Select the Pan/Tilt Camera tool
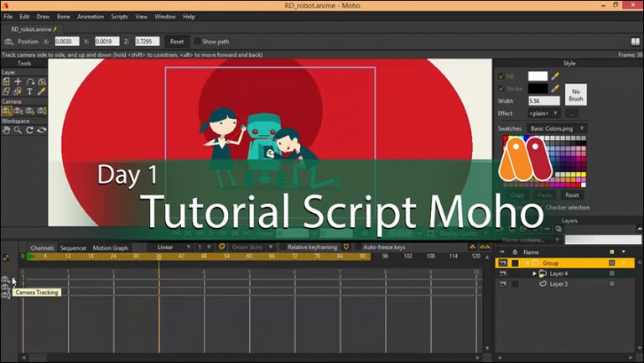Viewport: 644px width, 363px height. 41,111
